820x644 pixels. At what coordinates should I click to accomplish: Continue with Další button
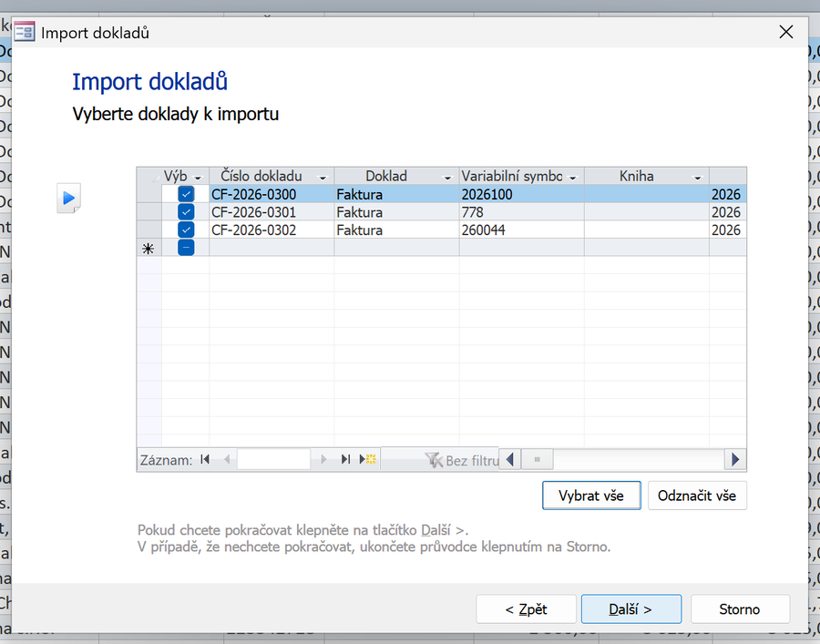click(x=631, y=609)
